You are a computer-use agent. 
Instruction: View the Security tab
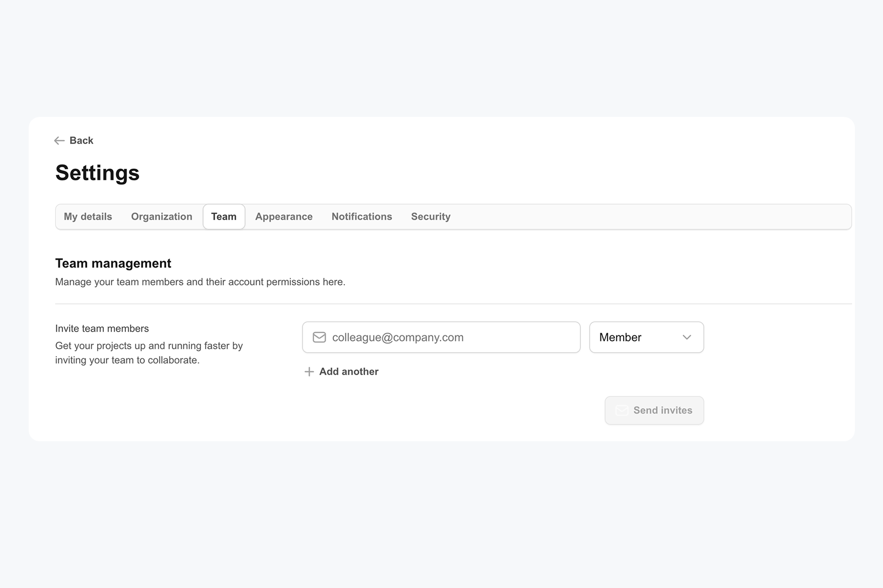431,217
